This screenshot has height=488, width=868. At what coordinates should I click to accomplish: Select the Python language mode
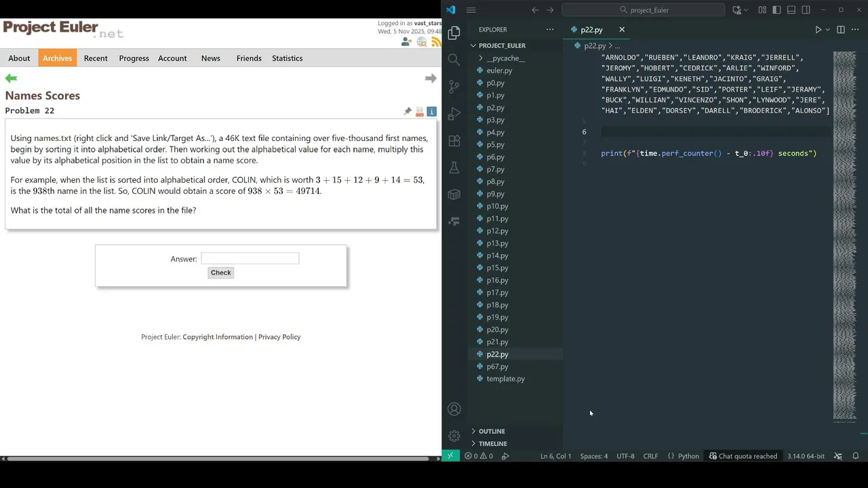coord(688,456)
